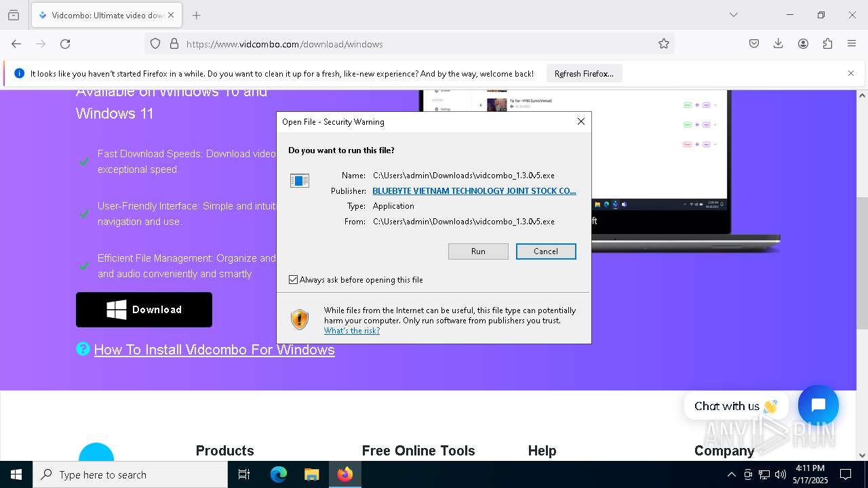Bookmark this page with the star icon

coord(663,44)
